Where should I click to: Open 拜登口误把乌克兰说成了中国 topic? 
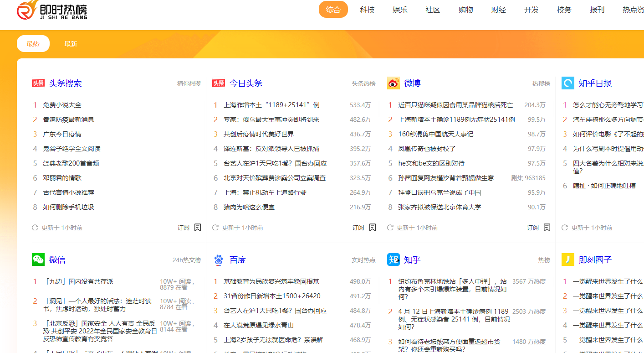pos(440,192)
